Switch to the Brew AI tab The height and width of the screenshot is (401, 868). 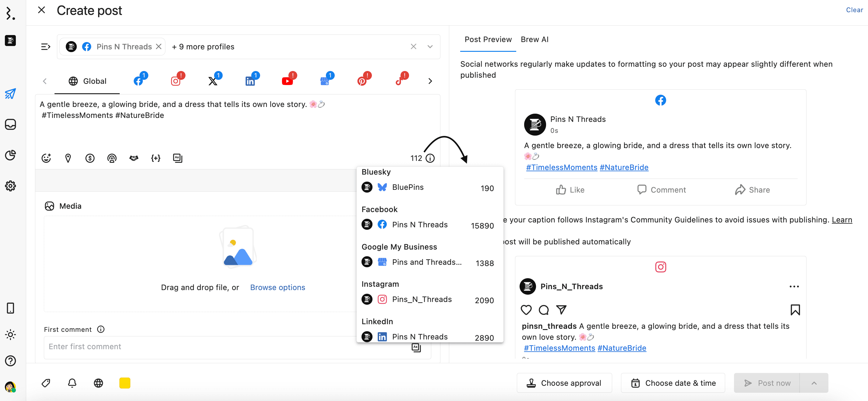tap(535, 39)
